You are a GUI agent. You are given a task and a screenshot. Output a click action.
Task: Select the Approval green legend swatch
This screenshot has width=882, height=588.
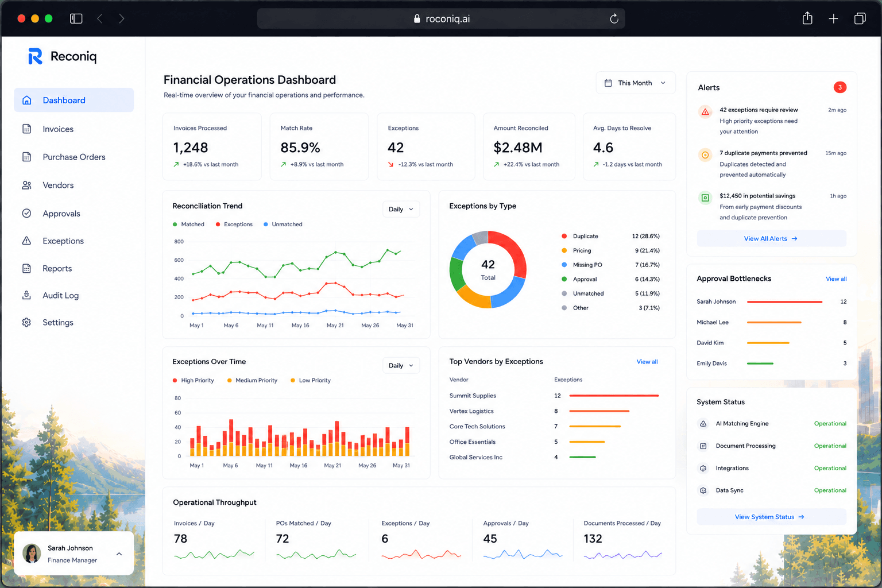(564, 279)
